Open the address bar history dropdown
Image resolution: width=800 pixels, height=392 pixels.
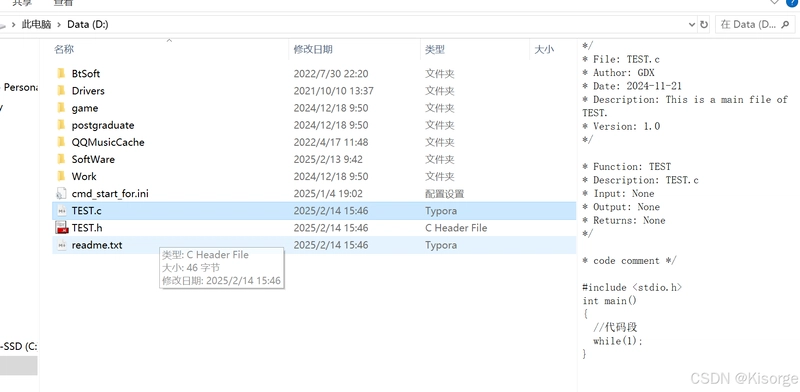692,24
